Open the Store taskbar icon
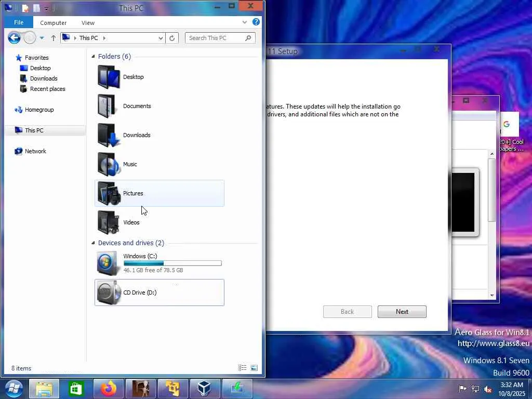Image resolution: width=532 pixels, height=399 pixels. pyautogui.click(x=76, y=389)
